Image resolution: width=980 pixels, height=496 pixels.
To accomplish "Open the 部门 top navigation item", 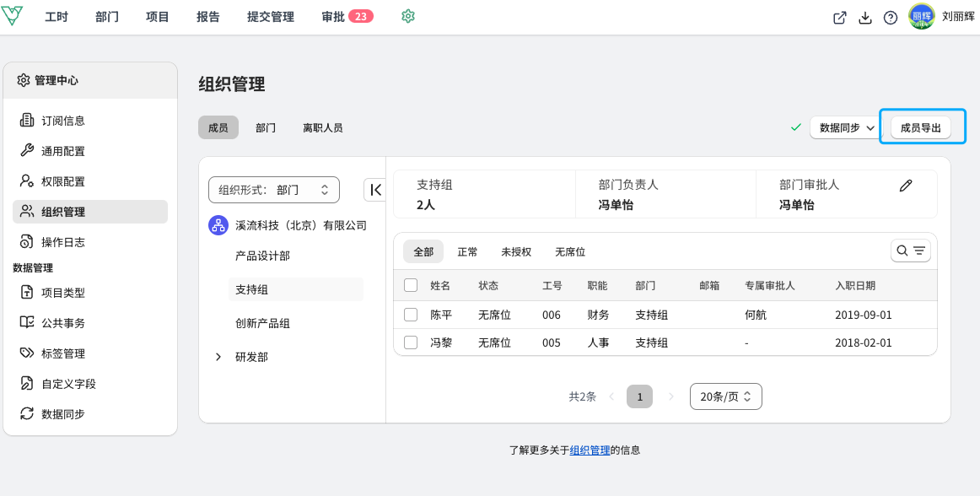I will pos(107,17).
